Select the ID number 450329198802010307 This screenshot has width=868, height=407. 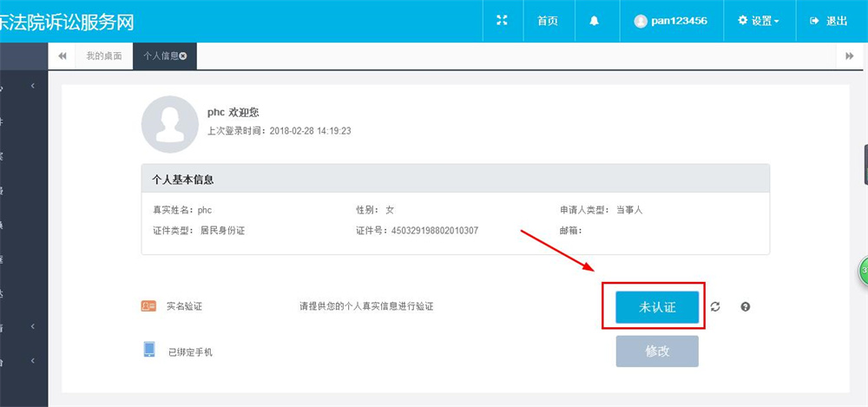[x=435, y=230]
